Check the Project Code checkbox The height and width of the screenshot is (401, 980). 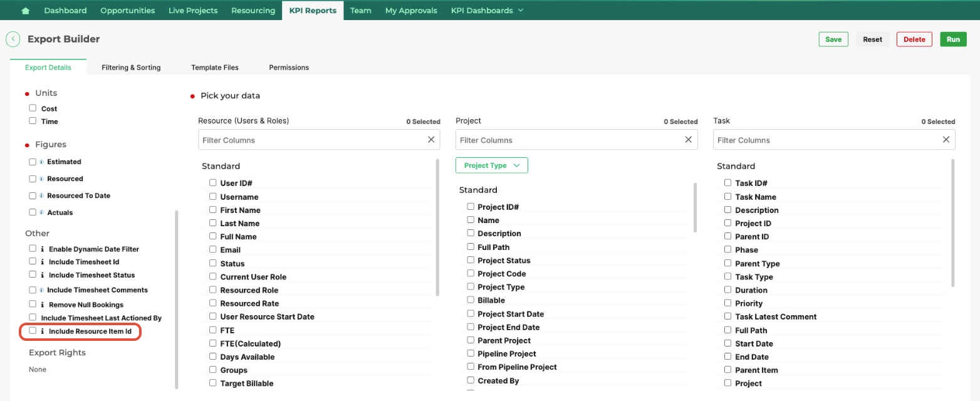[x=471, y=273]
